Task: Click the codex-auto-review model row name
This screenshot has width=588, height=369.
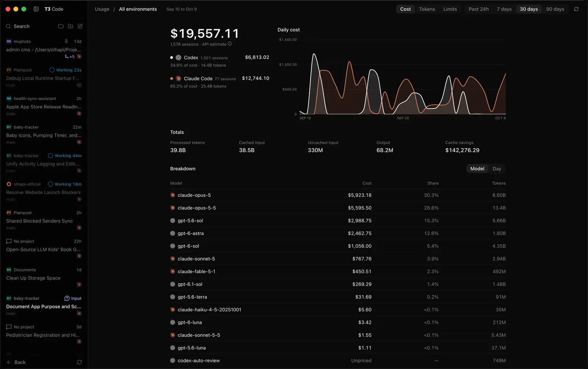Action: (x=199, y=361)
